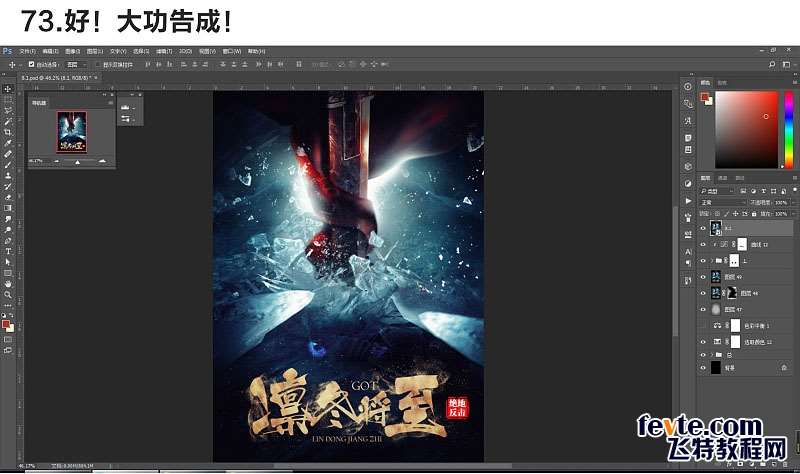The height and width of the screenshot is (474, 800).
Task: Click the foreground color swatch in the Color panel
Action: click(x=704, y=96)
